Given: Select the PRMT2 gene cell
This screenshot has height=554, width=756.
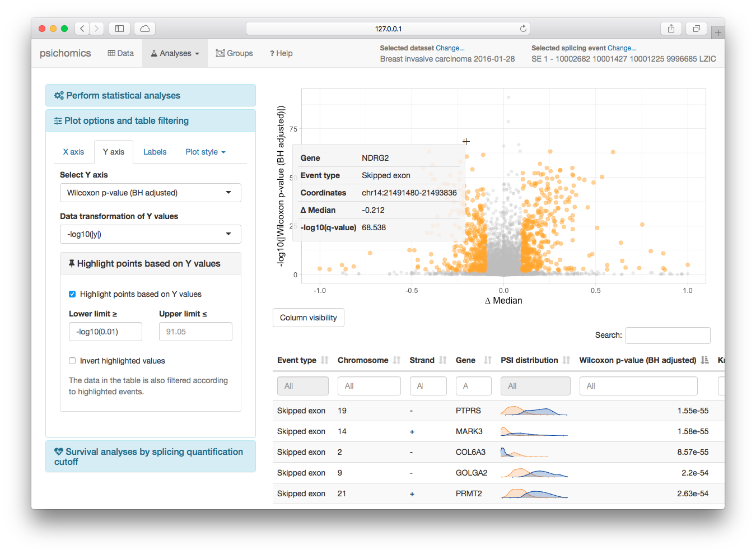Looking at the screenshot, I should 469,494.
